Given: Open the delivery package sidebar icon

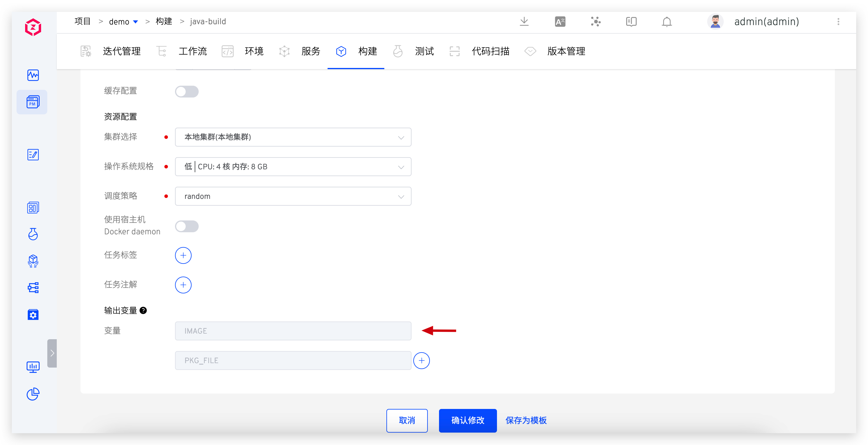Looking at the screenshot, I should [33, 261].
